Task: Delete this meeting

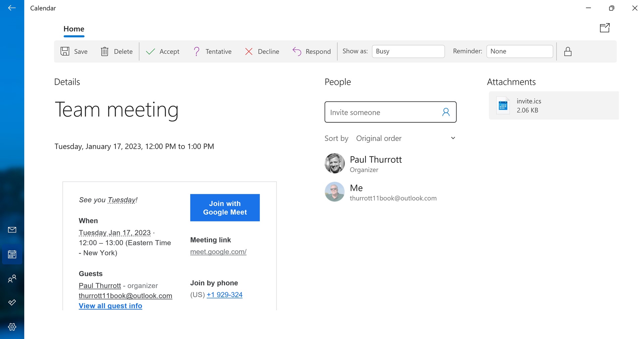Action: [117, 51]
